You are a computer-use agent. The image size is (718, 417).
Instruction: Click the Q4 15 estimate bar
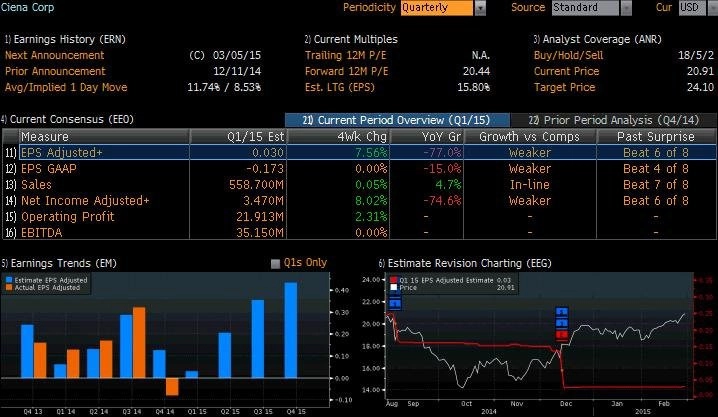(x=291, y=330)
